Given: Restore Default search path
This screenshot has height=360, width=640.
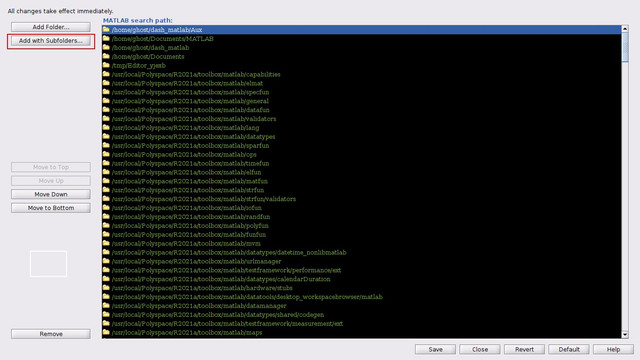Looking at the screenshot, I should click(569, 349).
